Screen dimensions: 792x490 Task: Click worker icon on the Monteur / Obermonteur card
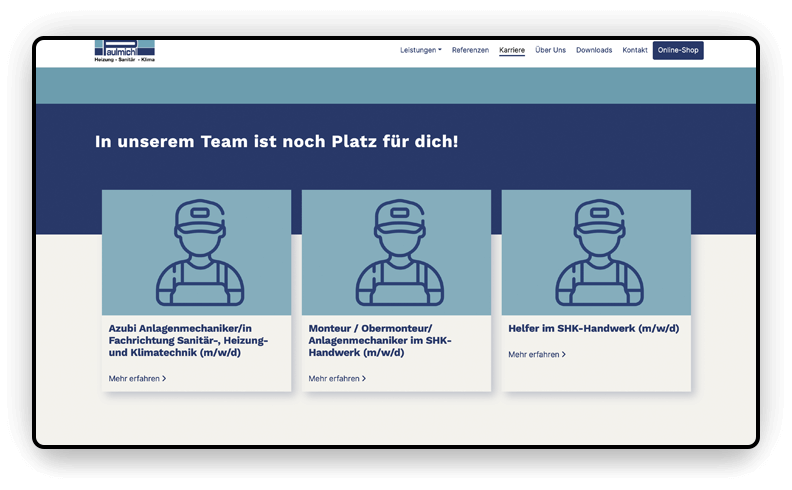(x=396, y=253)
